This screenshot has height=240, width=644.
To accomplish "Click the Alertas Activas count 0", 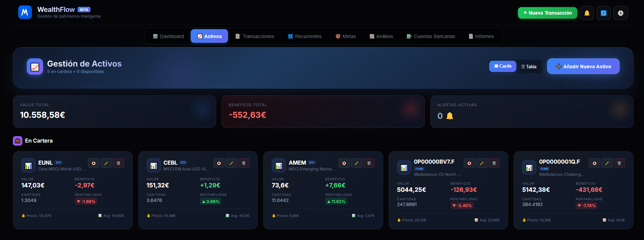I will (440, 116).
